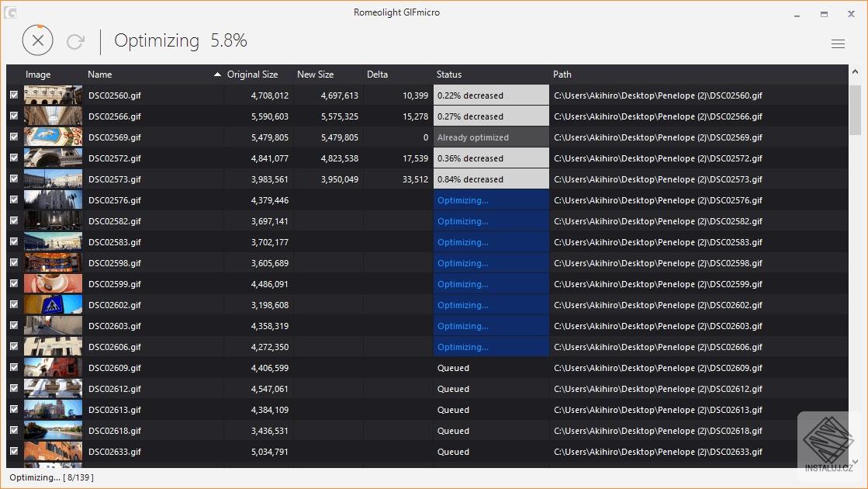Uncheck the DSC02560.gif checkbox

tap(14, 95)
